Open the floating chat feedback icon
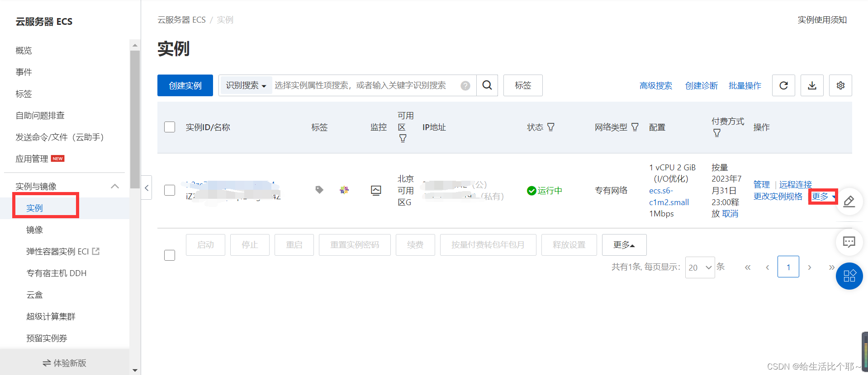This screenshot has height=375, width=868. point(849,242)
